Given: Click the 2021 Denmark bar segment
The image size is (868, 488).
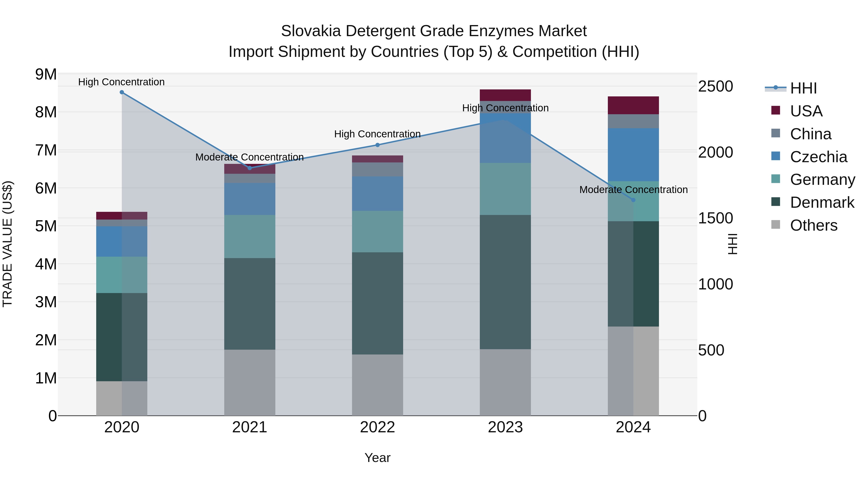Looking at the screenshot, I should click(250, 304).
